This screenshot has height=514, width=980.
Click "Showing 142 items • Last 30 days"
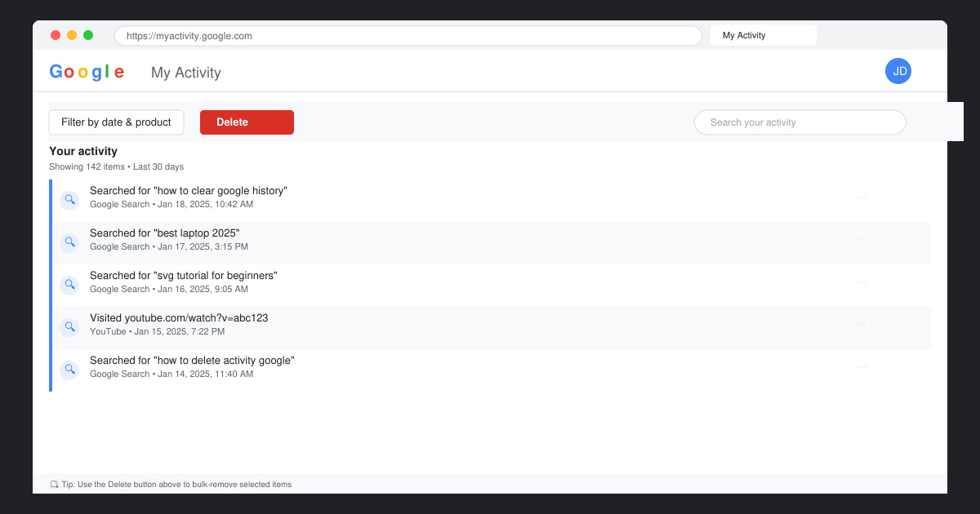coord(116,166)
